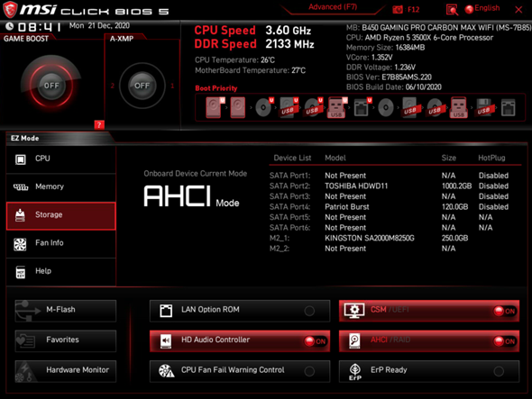Pick the legacy CD/DVD boot icon without U badge
The height and width of the screenshot is (399, 532).
tap(386, 108)
